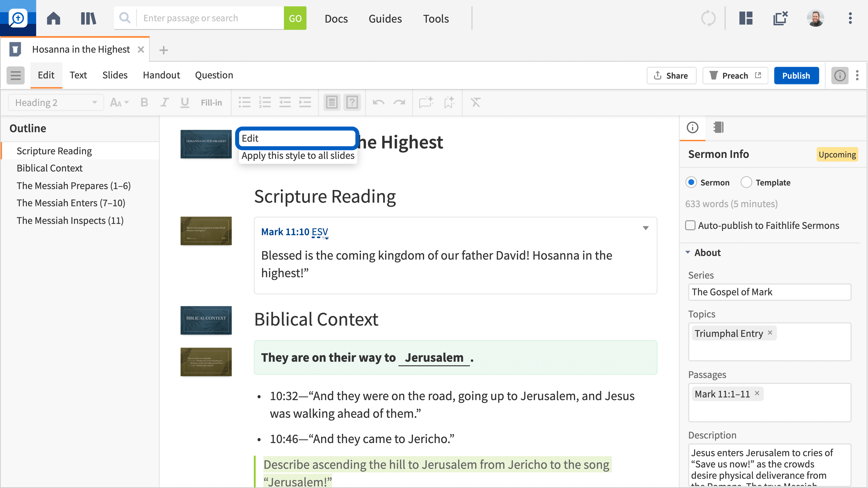Click the close all panels icon
868x488 pixels.
click(x=780, y=18)
